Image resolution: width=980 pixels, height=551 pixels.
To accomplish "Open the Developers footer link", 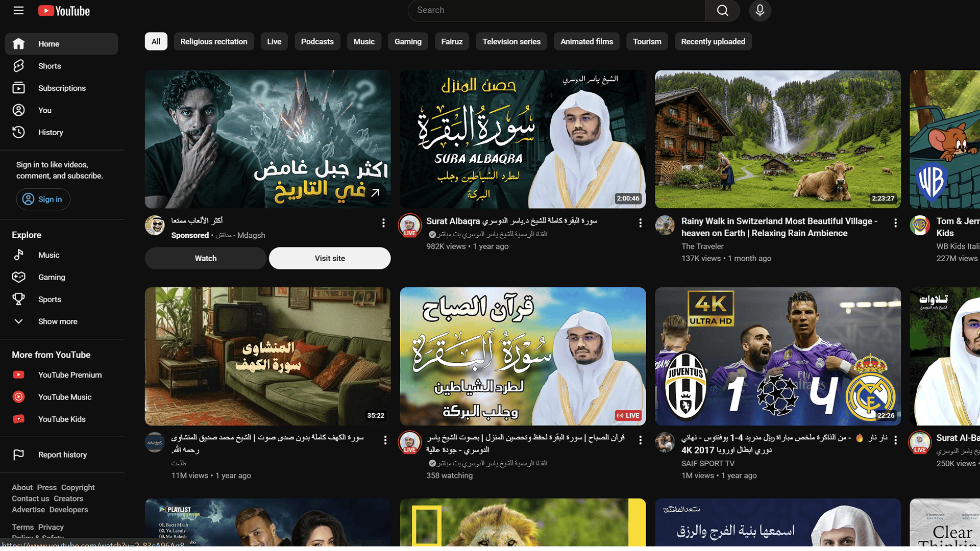I will click(69, 510).
